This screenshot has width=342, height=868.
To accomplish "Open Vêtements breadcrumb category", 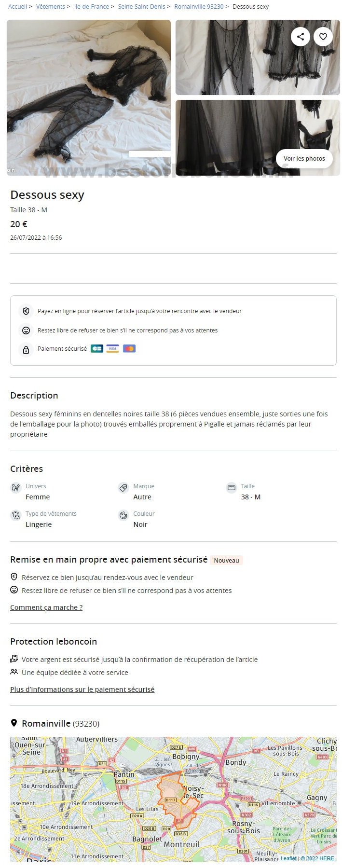I will pyautogui.click(x=51, y=7).
